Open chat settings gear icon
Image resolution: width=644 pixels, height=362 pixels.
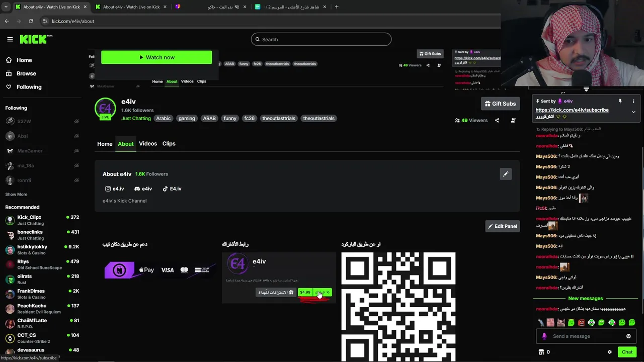tap(610, 352)
